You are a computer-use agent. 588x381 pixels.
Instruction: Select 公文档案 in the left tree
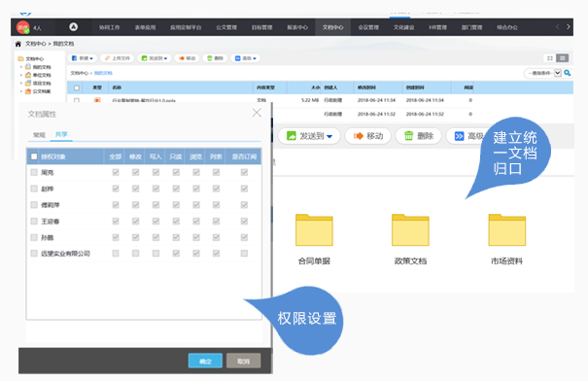[38, 91]
